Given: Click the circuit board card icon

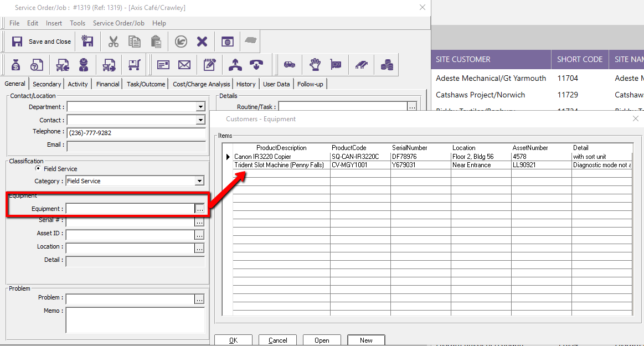Looking at the screenshot, I should click(x=336, y=65).
